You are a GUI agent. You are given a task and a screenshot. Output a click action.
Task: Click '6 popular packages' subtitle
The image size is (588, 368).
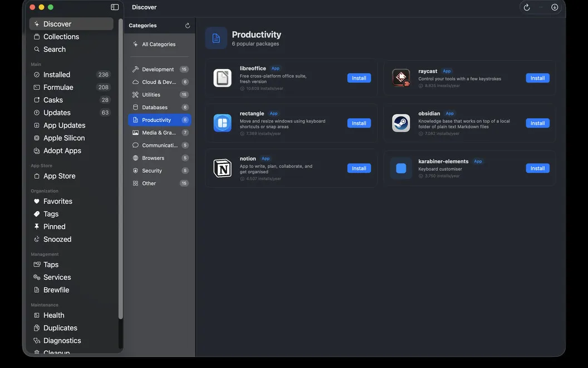(x=256, y=44)
